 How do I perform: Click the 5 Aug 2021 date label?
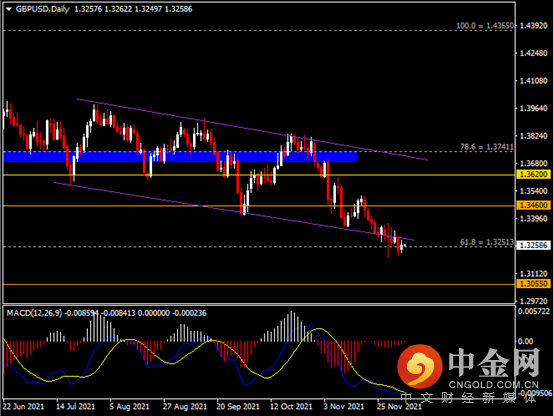129,407
